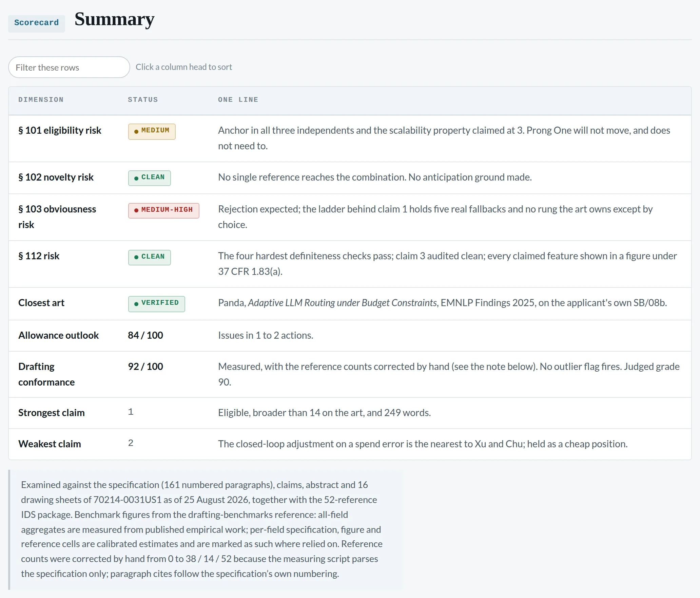The height and width of the screenshot is (598, 700).
Task: Click the MEDIUM-HIGH status badge
Action: (x=164, y=210)
